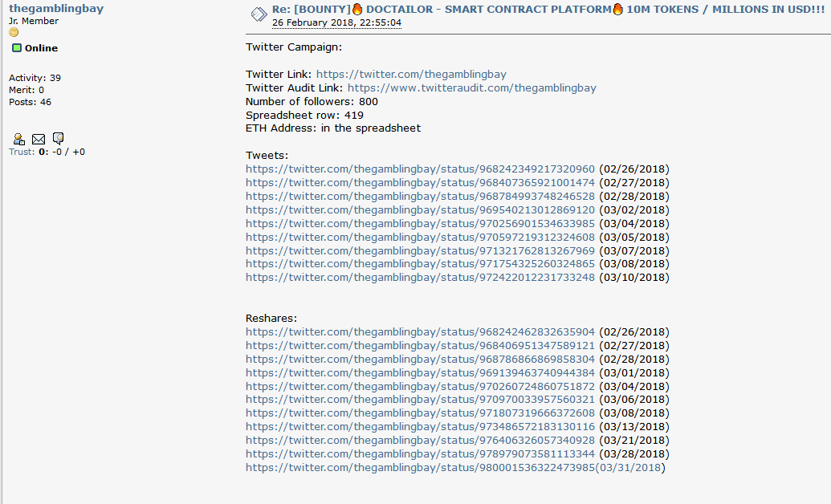Open tweet link ending 972422012231733248
The image size is (831, 504).
(x=420, y=278)
